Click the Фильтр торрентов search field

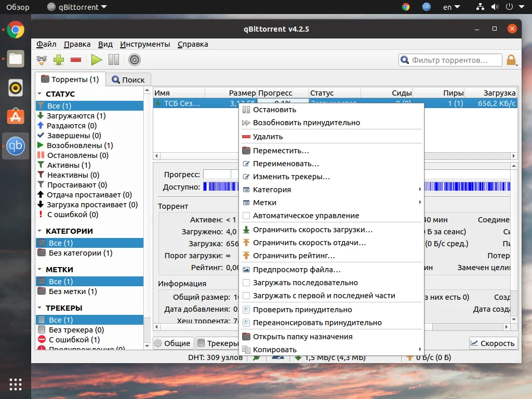click(450, 60)
